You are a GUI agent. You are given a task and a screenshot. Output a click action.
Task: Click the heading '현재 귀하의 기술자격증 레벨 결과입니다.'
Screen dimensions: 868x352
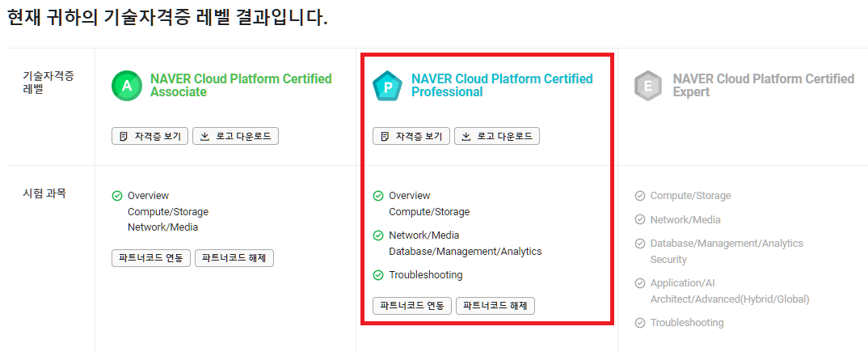(x=168, y=18)
